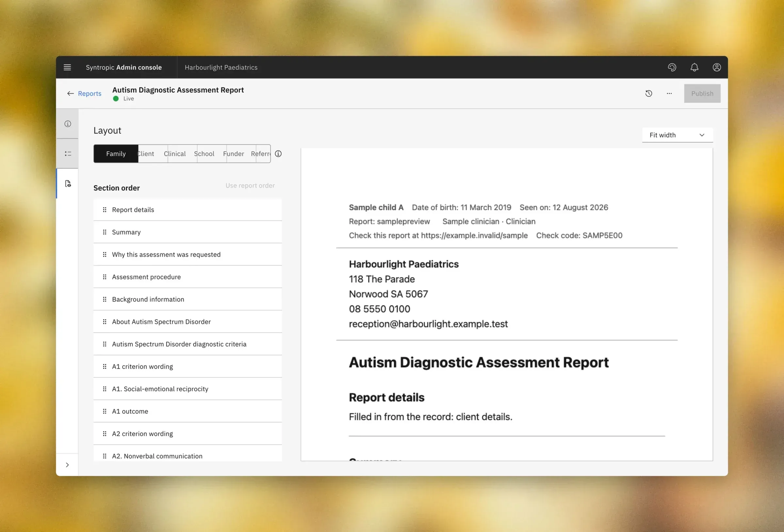Click Harbourlight Paediatrics in top bar
This screenshot has height=532, width=784.
221,67
